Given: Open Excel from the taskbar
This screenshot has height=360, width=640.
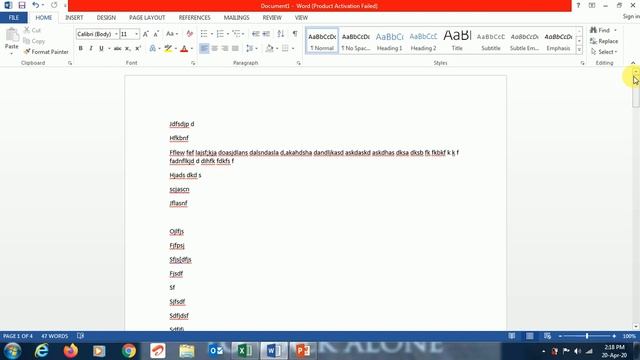Looking at the screenshot, I should tap(244, 351).
